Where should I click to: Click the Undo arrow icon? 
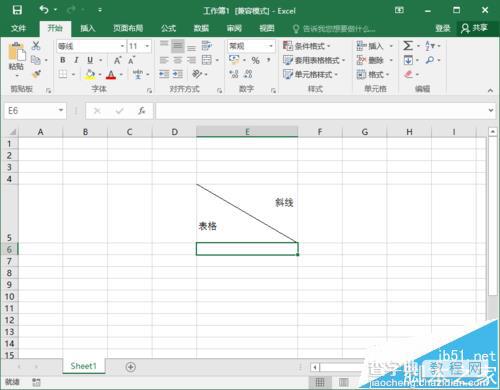[x=44, y=10]
